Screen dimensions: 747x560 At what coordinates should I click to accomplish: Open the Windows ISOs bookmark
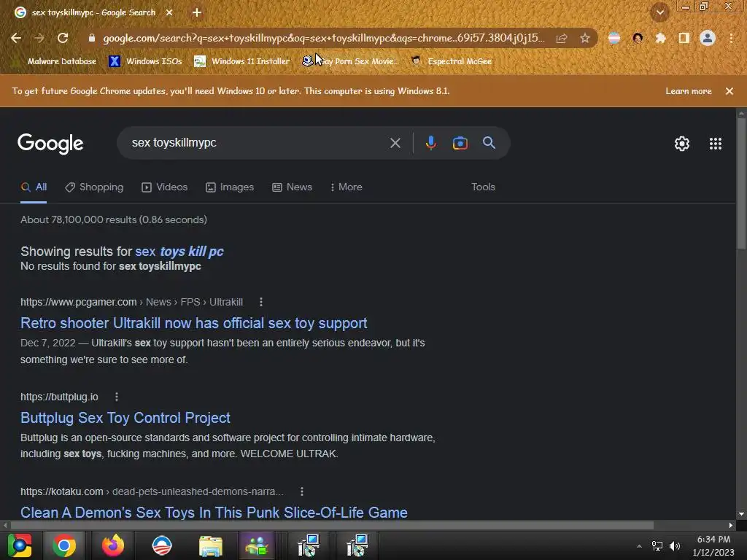pyautogui.click(x=145, y=61)
